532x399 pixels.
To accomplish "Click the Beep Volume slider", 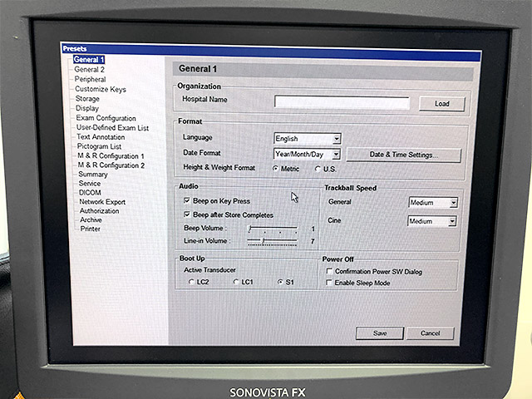I will coord(273,229).
